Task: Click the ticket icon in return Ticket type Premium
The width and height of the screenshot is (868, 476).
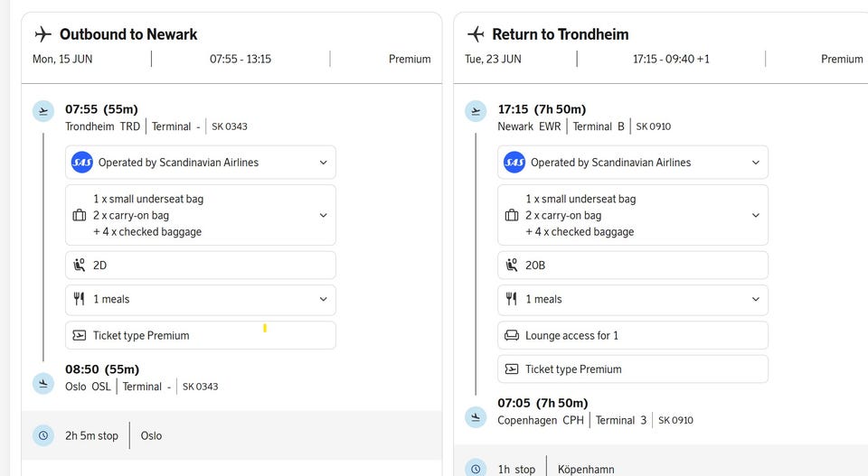Action: point(512,369)
